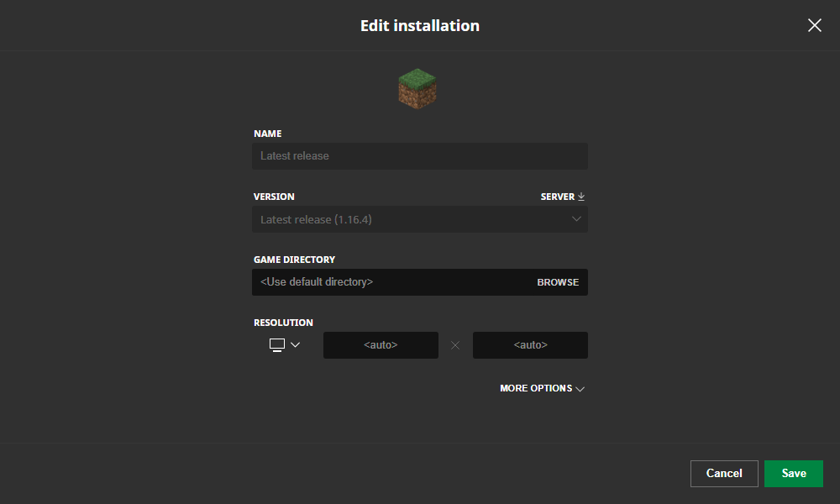Viewport: 840px width, 504px height.
Task: Cancel editing the installation
Action: [x=724, y=474]
